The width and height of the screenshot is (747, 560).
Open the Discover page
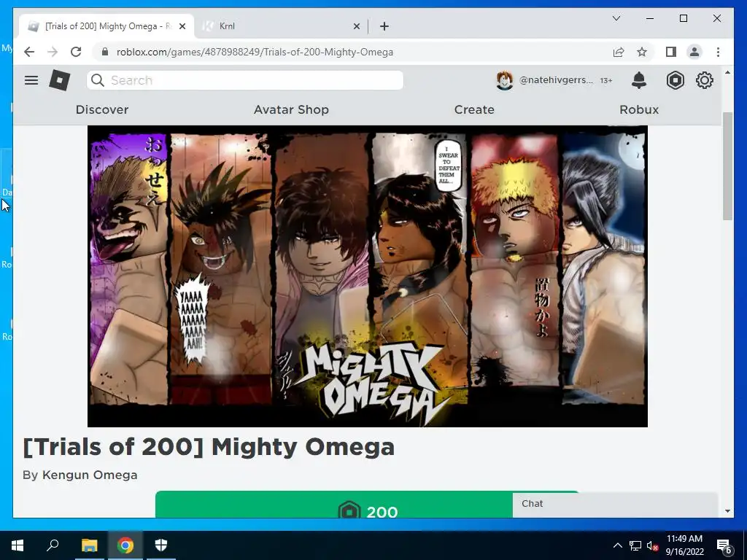102,109
